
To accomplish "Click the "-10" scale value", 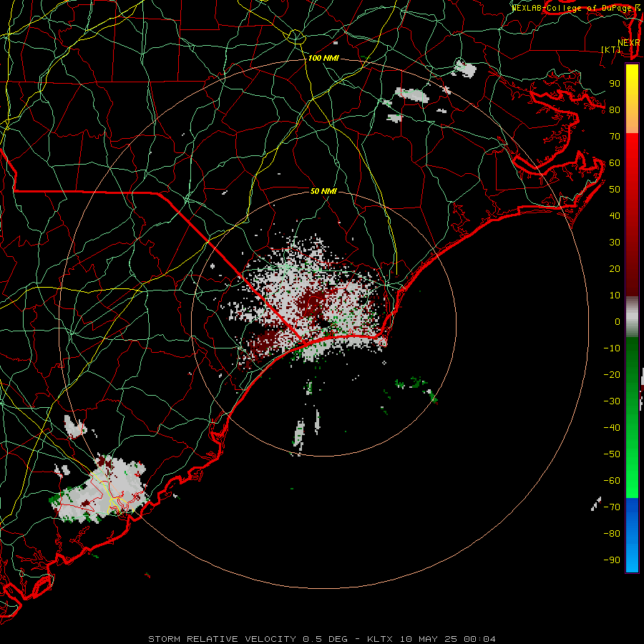I will (612, 348).
